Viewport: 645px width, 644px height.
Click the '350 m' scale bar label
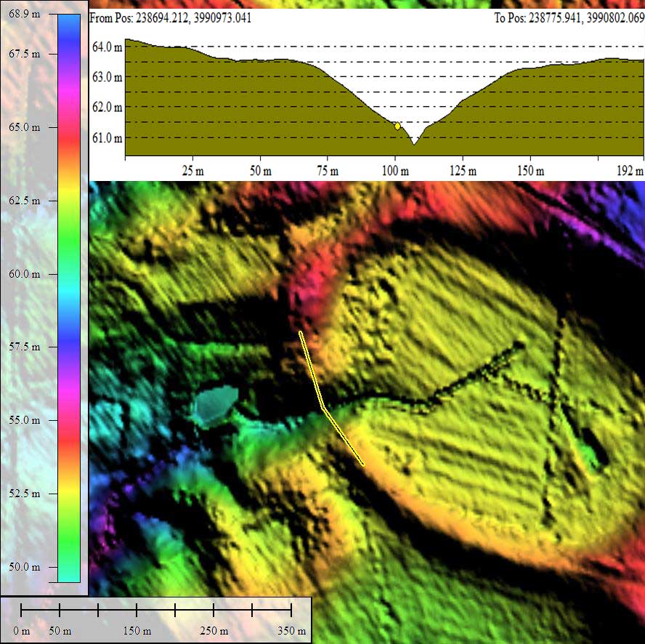click(291, 630)
